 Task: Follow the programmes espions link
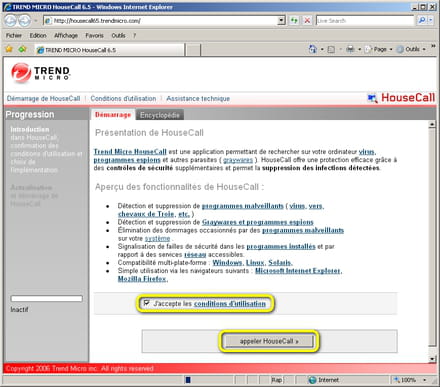click(x=127, y=160)
